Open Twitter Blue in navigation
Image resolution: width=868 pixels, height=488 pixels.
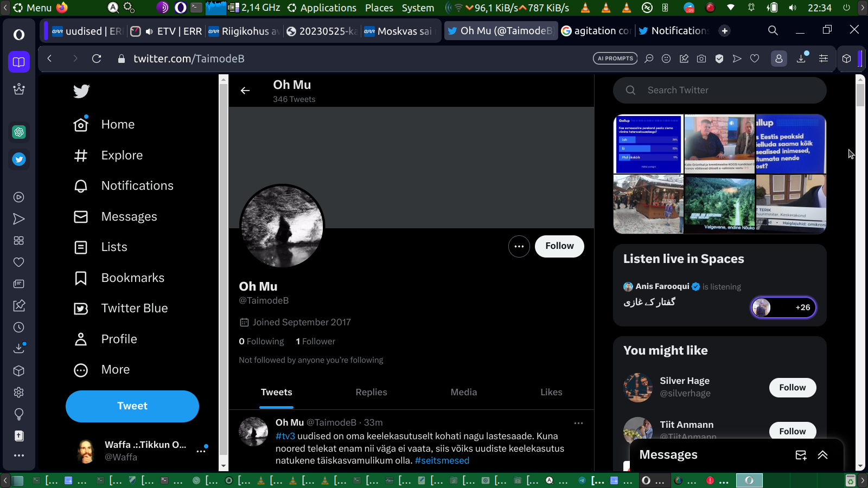121,309
